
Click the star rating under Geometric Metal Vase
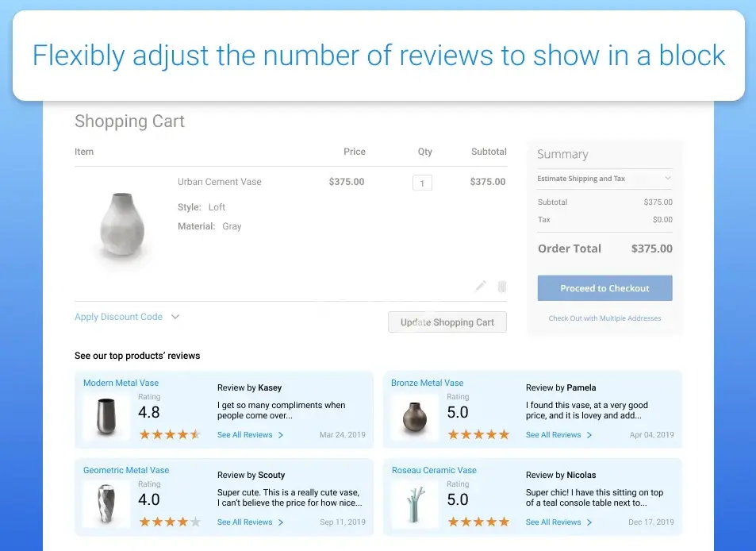tap(170, 522)
